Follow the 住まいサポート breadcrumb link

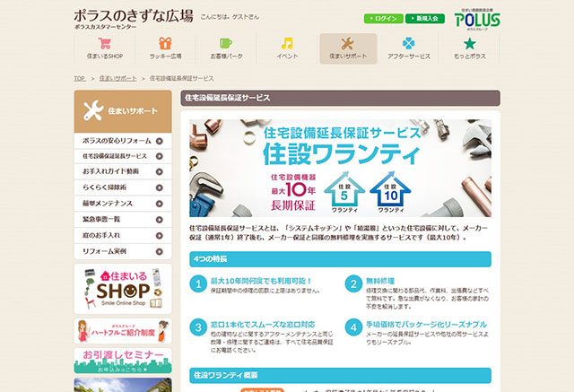[x=117, y=78]
